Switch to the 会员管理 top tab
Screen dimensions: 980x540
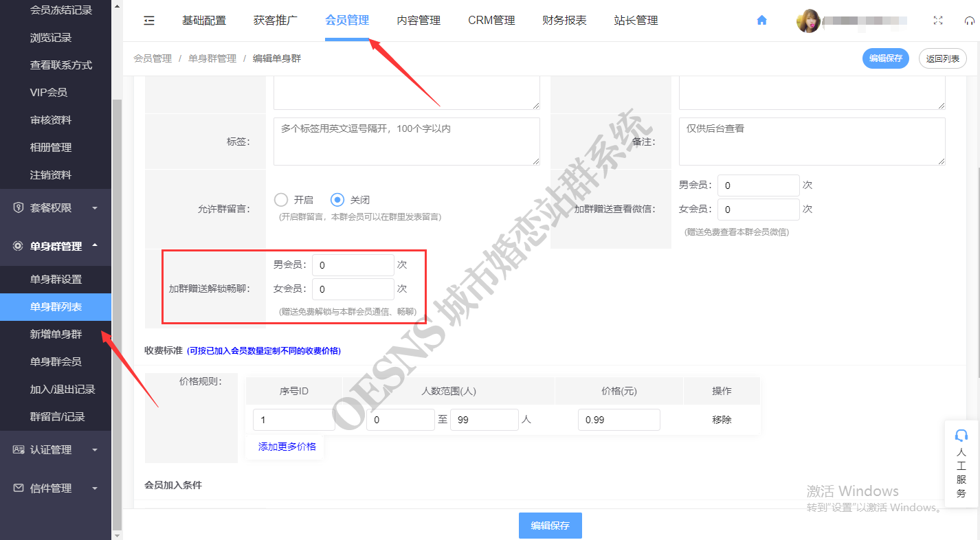[347, 21]
